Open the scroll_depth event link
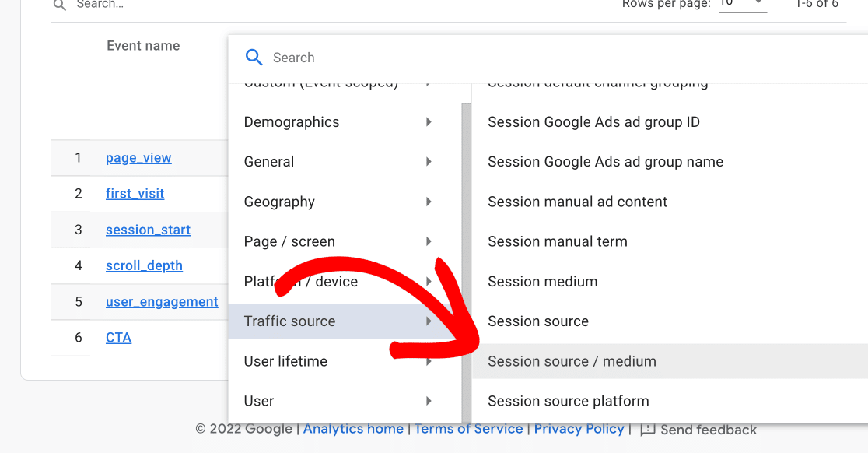868x453 pixels. pos(144,265)
